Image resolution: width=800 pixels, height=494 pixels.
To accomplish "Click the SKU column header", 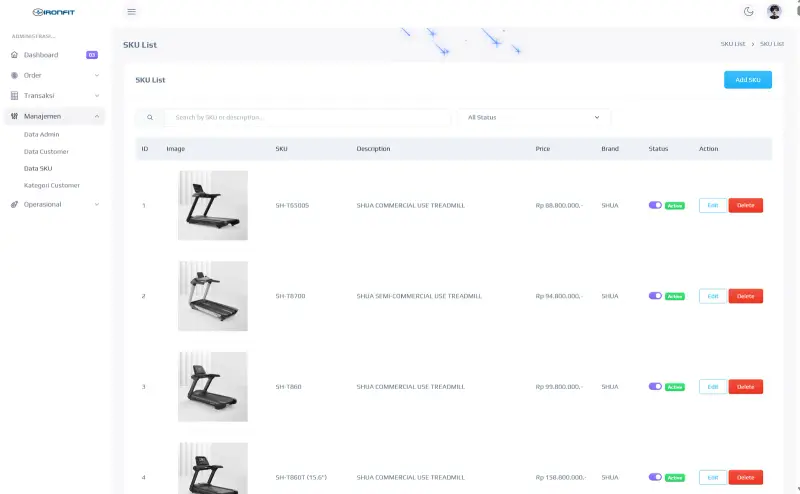I will point(281,149).
